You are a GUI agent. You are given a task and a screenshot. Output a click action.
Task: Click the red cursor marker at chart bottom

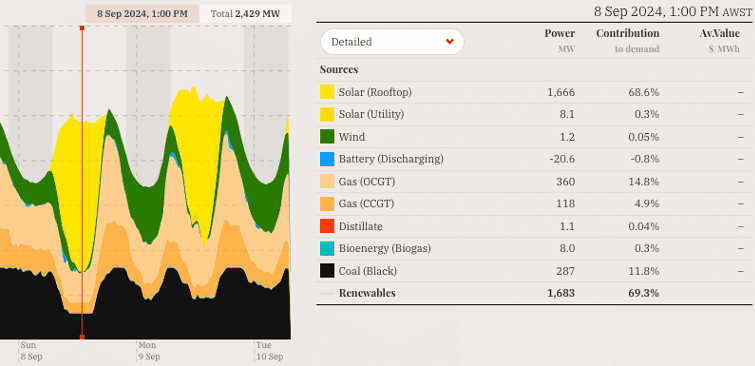point(82,337)
